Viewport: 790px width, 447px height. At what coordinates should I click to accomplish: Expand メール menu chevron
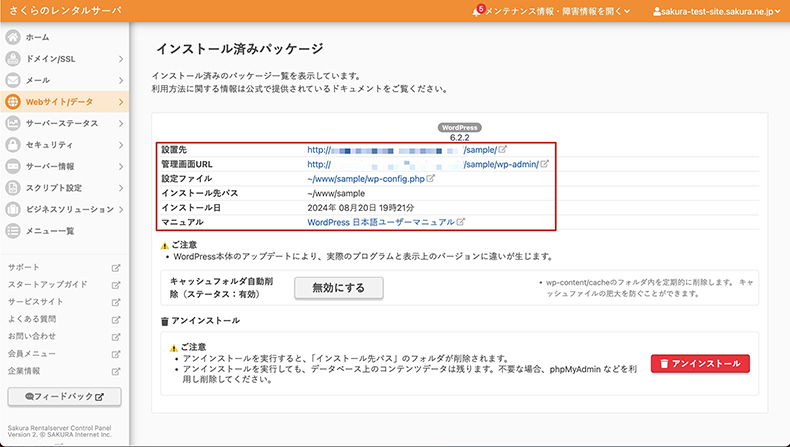point(121,80)
